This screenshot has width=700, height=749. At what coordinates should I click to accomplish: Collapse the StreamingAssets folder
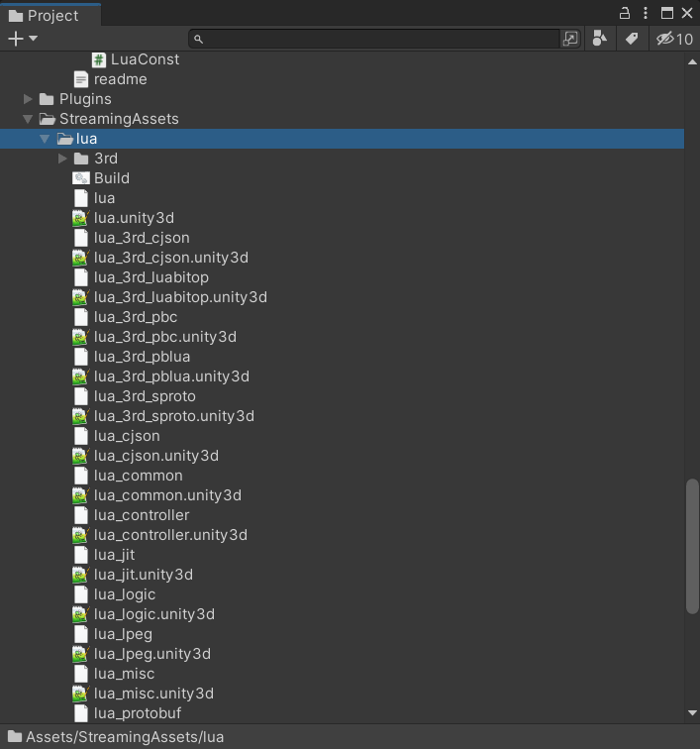coord(28,119)
